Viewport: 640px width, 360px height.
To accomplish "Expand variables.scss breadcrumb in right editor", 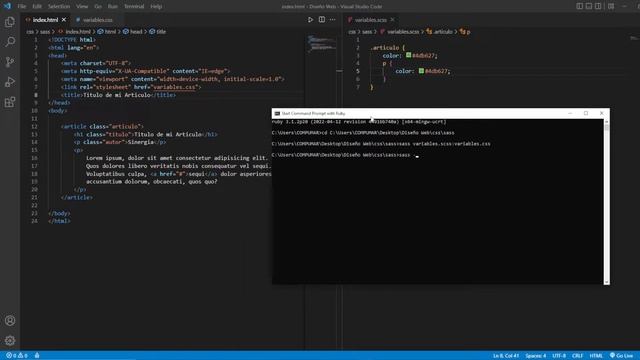I will [400, 31].
